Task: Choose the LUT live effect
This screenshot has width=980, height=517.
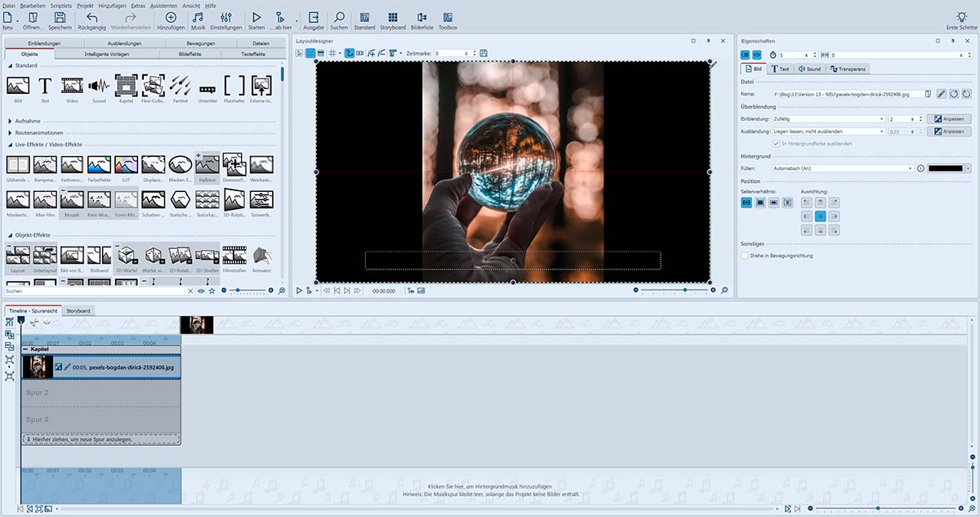Action: coord(126,166)
